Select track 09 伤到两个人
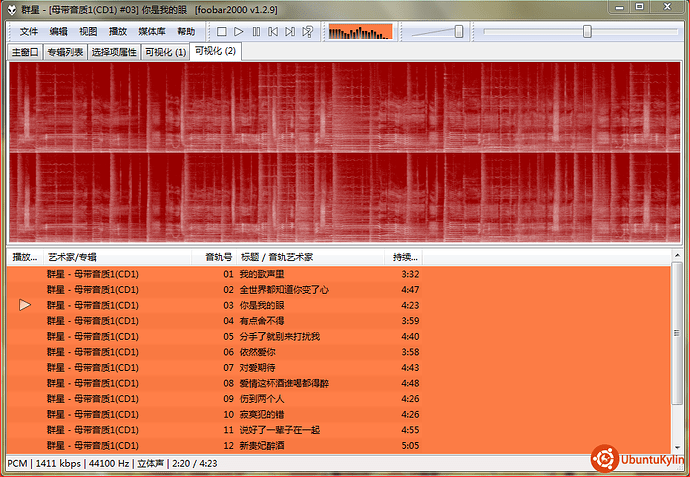The height and width of the screenshot is (477, 690). [x=338, y=399]
